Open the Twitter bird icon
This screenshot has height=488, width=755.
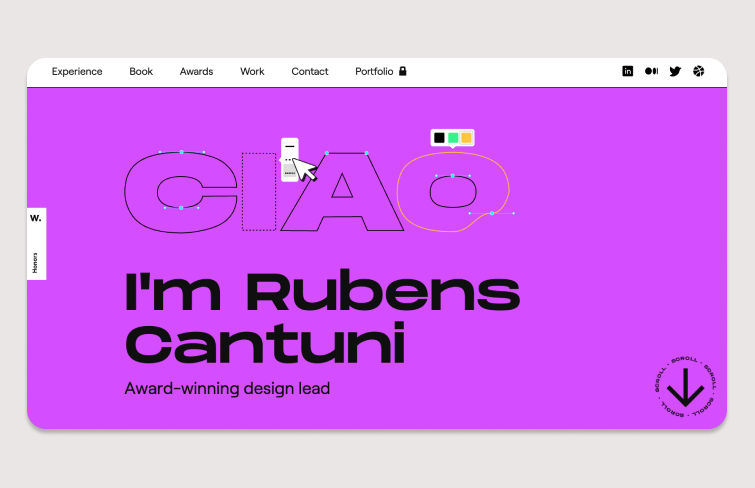pyautogui.click(x=675, y=71)
